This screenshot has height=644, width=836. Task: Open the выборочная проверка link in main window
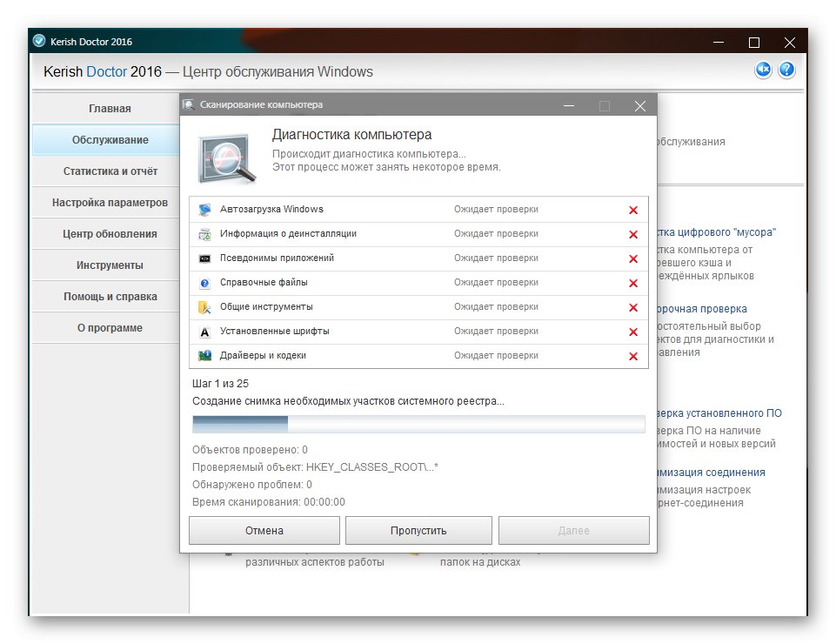[702, 309]
